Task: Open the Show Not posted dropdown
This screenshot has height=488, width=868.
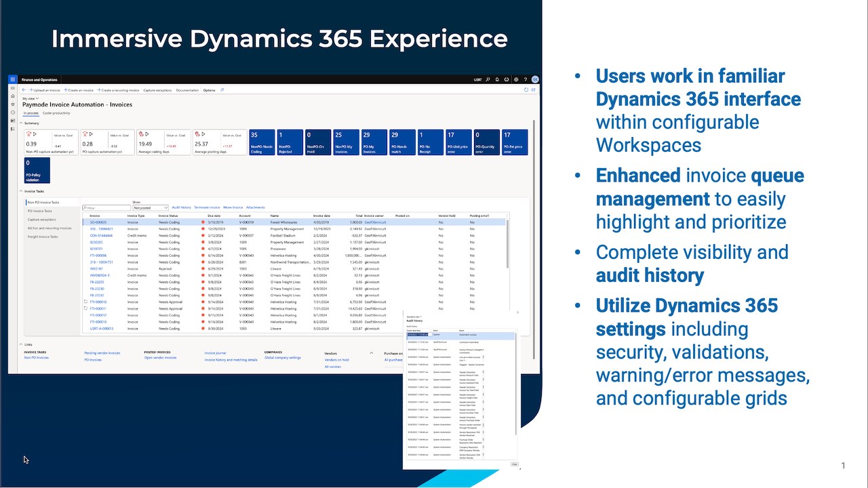Action: pyautogui.click(x=151, y=207)
